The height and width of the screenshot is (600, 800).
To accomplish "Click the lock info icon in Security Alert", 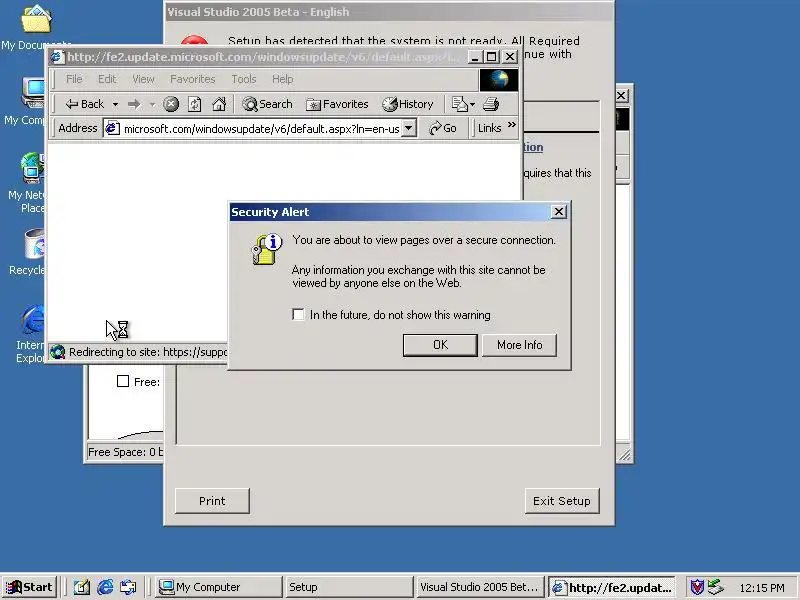I will pyautogui.click(x=266, y=249).
